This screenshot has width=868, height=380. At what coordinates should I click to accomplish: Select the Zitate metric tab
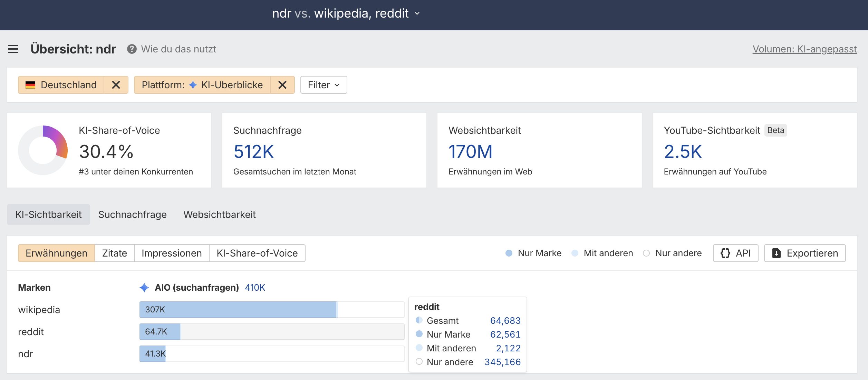pyautogui.click(x=115, y=253)
